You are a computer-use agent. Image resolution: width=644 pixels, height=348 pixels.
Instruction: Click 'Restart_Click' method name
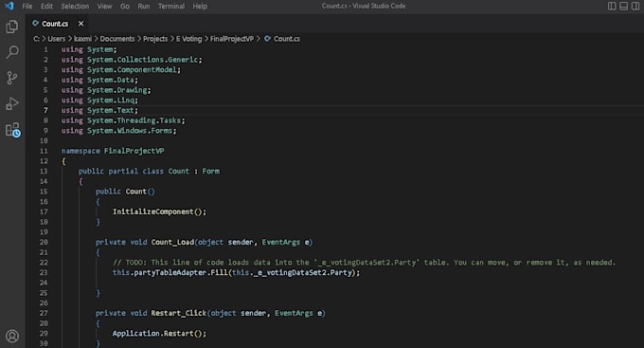[x=179, y=313]
